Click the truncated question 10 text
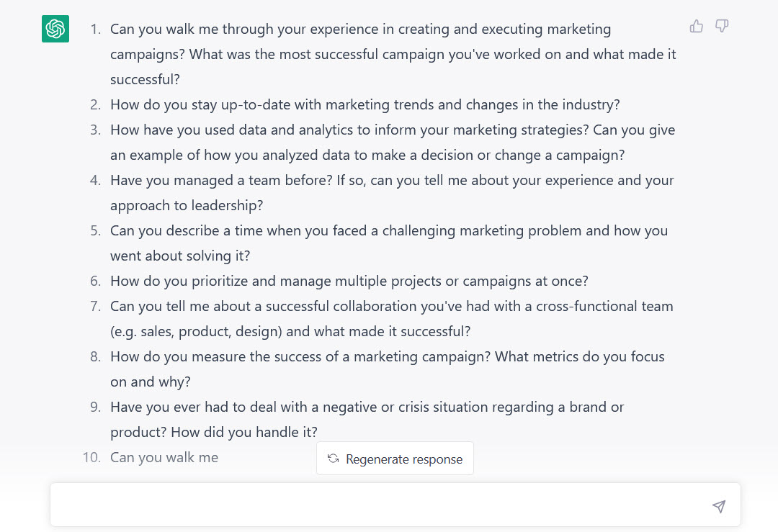This screenshot has height=532, width=778. [x=164, y=456]
